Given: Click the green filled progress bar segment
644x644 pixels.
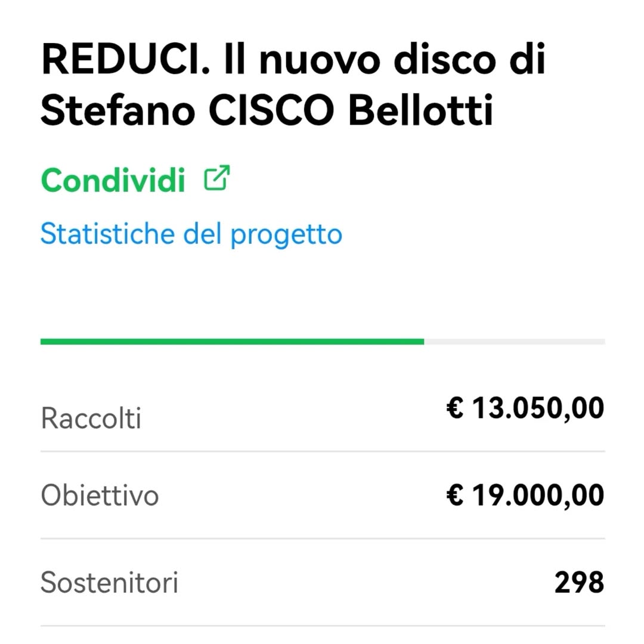Looking at the screenshot, I should pos(232,342).
